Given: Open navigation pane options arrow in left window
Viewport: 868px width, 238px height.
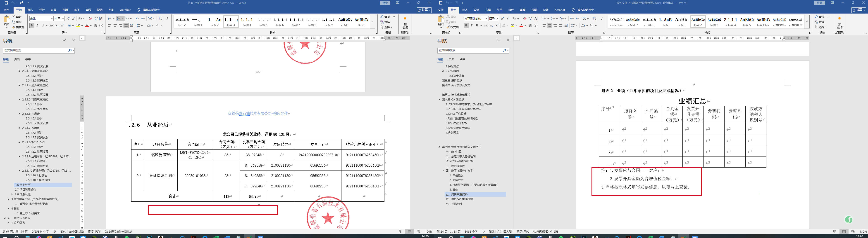Looking at the screenshot, I should (x=64, y=40).
